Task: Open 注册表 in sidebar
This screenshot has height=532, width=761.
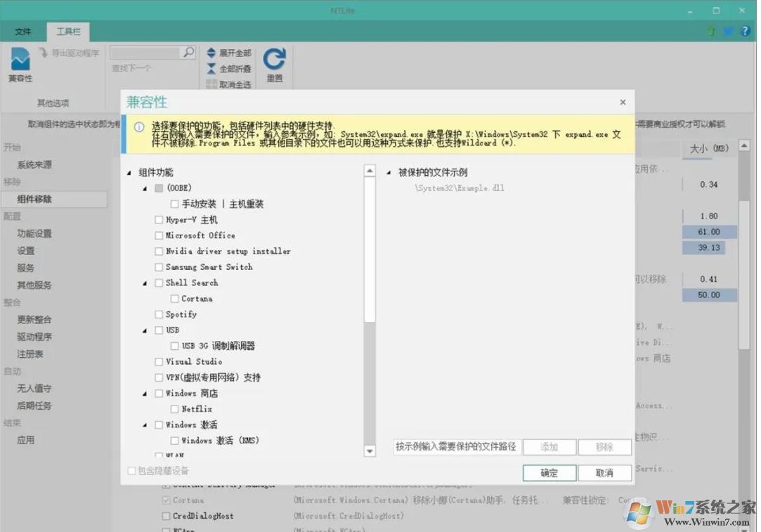Action: click(x=30, y=354)
